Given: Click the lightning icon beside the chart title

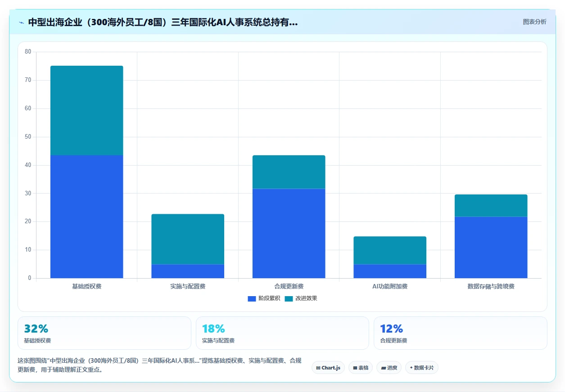Looking at the screenshot, I should 21,23.
